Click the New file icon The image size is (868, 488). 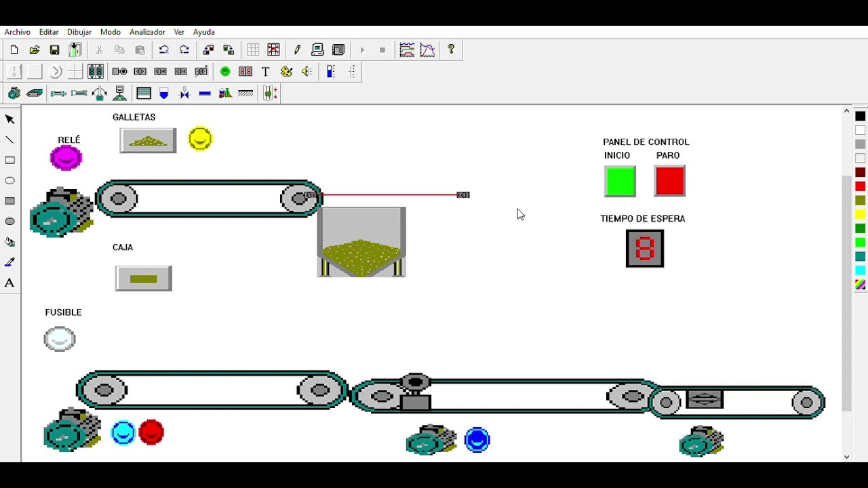pos(14,50)
